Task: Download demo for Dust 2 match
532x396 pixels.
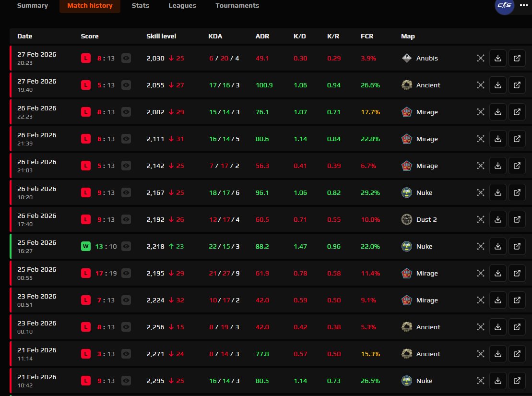Action: point(498,219)
